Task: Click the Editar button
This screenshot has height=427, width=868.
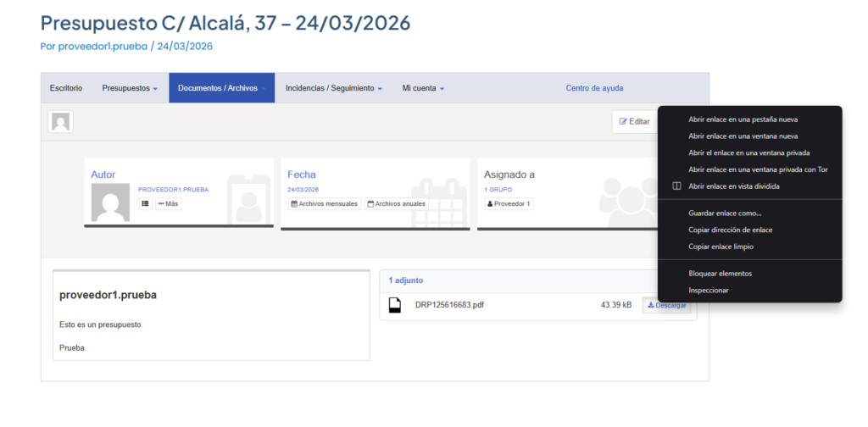Action: tap(634, 122)
